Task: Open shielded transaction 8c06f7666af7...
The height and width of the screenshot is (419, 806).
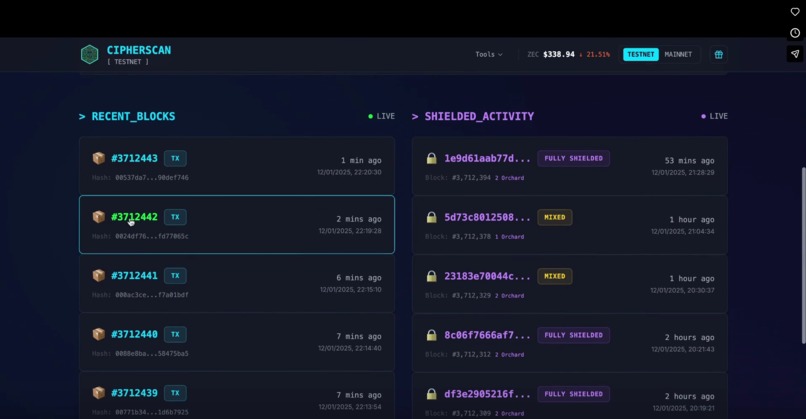Action: (487, 335)
